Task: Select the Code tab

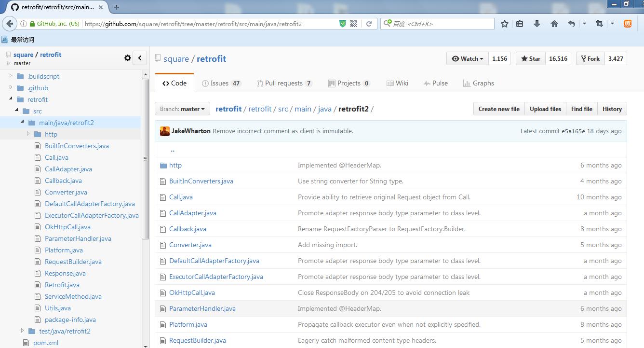Action: (174, 83)
